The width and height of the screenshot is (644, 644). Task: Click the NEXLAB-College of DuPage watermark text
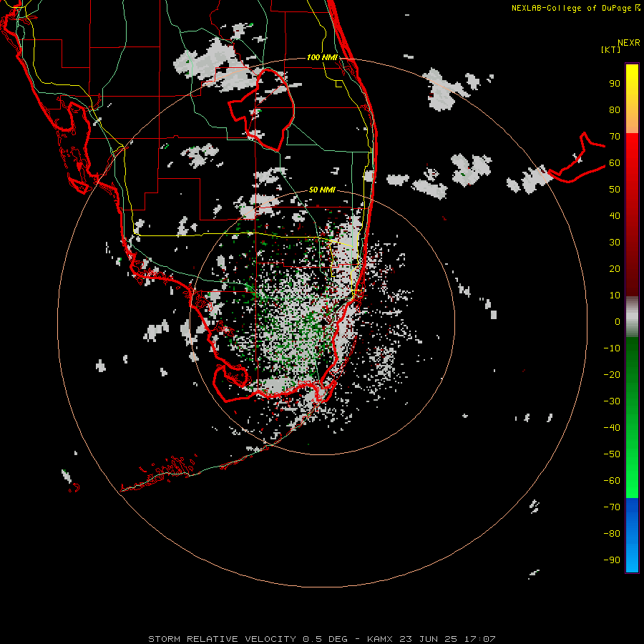tap(576, 8)
